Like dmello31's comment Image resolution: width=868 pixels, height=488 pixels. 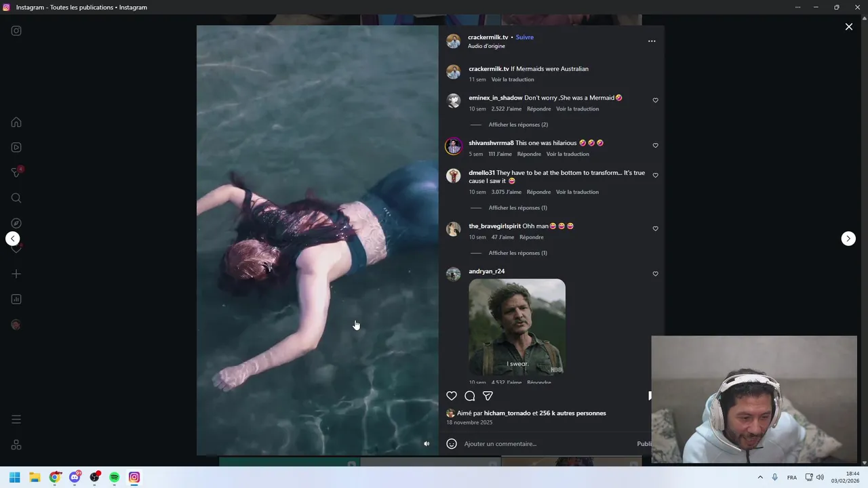(655, 176)
